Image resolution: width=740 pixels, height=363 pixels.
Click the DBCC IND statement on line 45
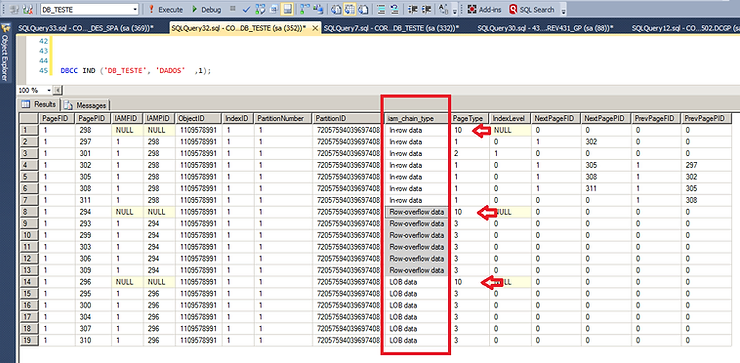point(135,71)
